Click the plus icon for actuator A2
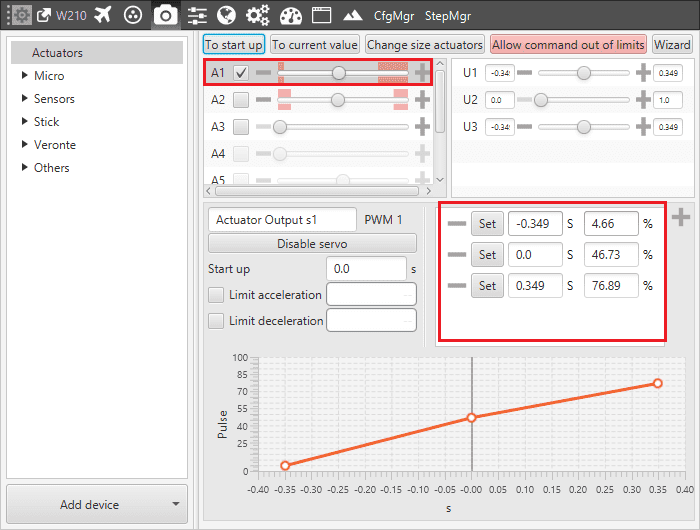This screenshot has width=700, height=530. pyautogui.click(x=422, y=100)
